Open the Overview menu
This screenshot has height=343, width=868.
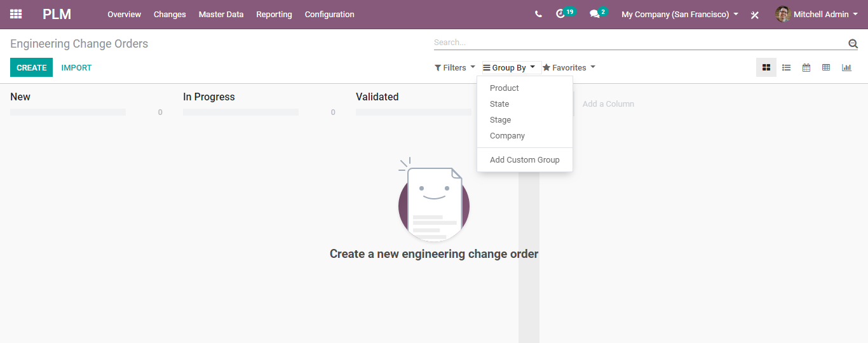coord(124,14)
